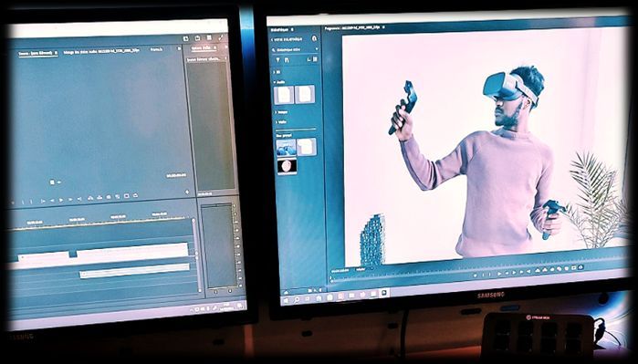Image resolution: width=638 pixels, height=364 pixels.
Task: Click Step Forward one frame in Program monitor
Action: tap(522, 272)
